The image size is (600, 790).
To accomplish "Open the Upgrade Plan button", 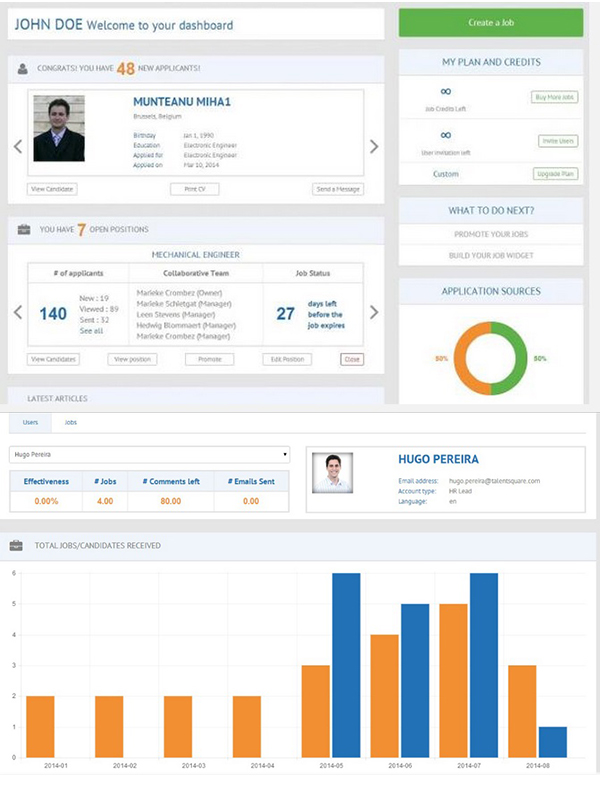I will pos(555,174).
